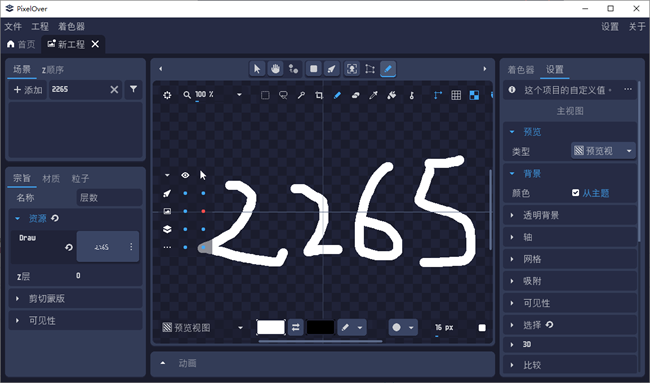This screenshot has width=650, height=383.
Task: Select the focus frame person tool
Action: pos(352,69)
